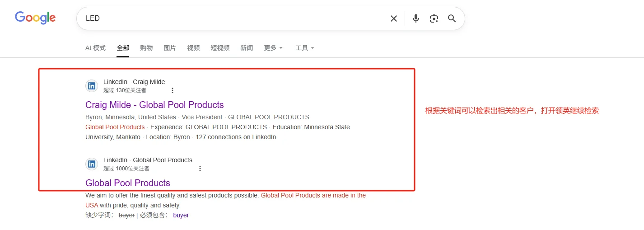Click the 127 connections on LinkedIn text
Image resolution: width=644 pixels, height=230 pixels.
237,137
